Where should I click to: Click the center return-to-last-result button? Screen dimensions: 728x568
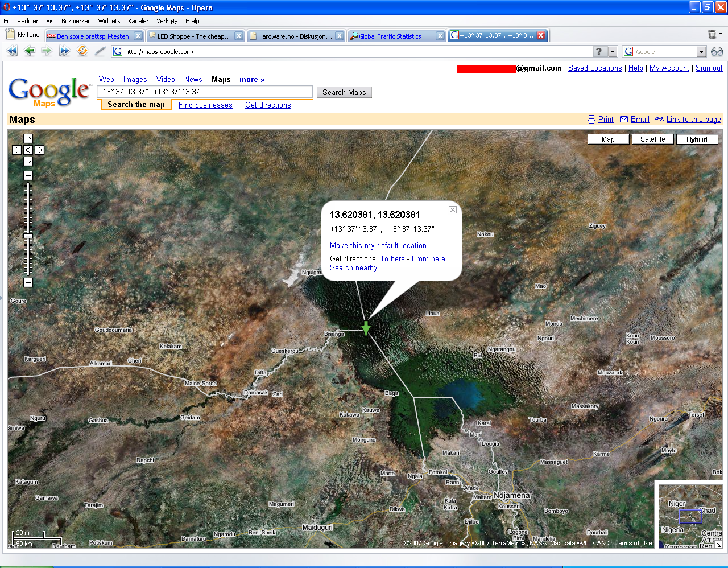[x=28, y=150]
